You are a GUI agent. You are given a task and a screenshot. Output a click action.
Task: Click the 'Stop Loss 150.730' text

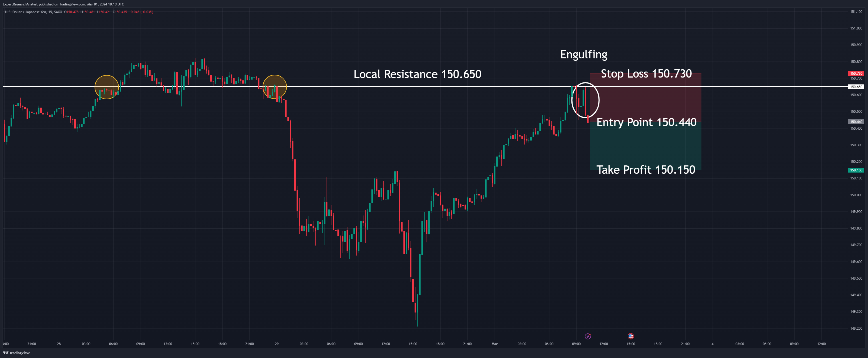646,74
